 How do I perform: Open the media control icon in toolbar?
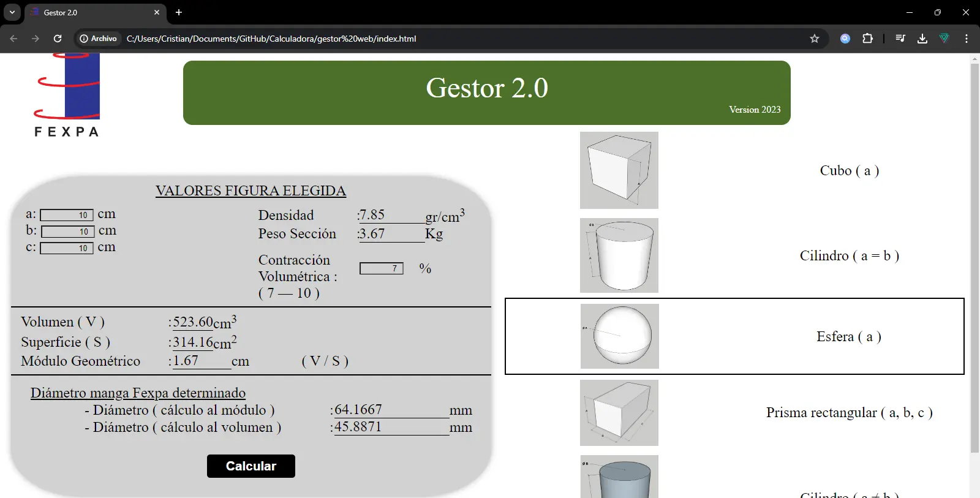(900, 39)
